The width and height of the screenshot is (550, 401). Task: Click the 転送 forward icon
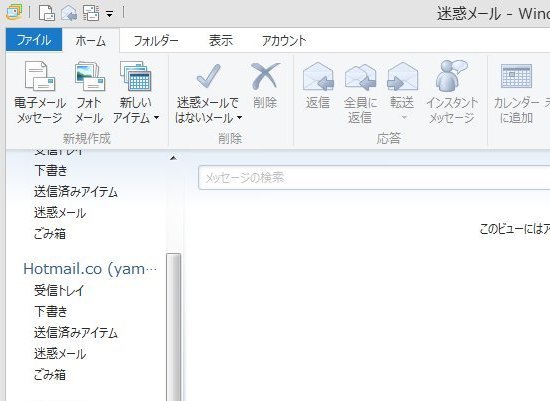(x=403, y=76)
